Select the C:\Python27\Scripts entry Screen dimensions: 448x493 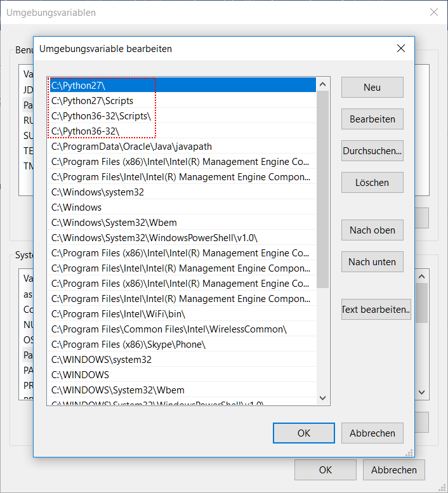[x=93, y=101]
